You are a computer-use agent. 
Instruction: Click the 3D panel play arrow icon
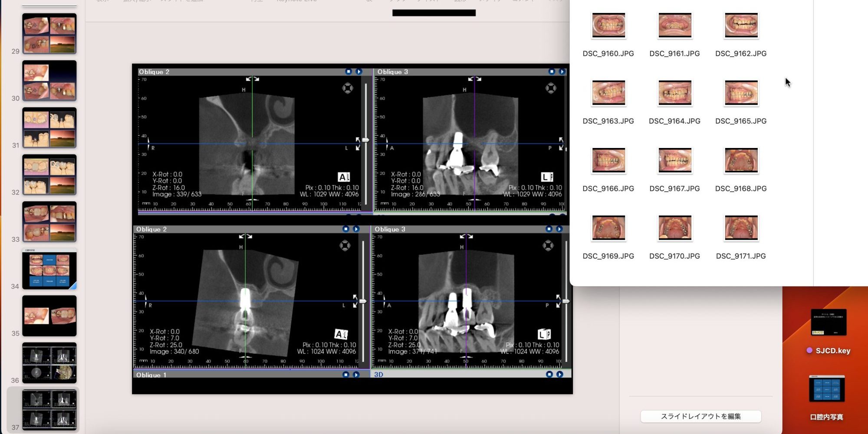point(560,374)
